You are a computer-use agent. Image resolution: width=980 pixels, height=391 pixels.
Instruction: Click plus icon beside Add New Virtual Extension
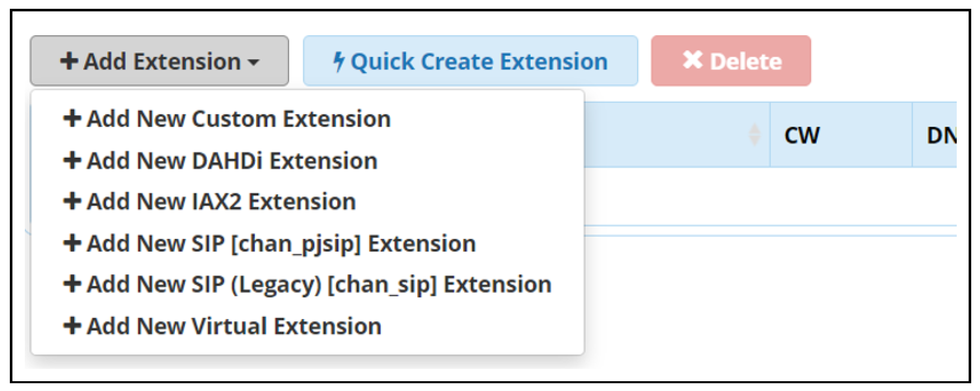[x=72, y=326]
